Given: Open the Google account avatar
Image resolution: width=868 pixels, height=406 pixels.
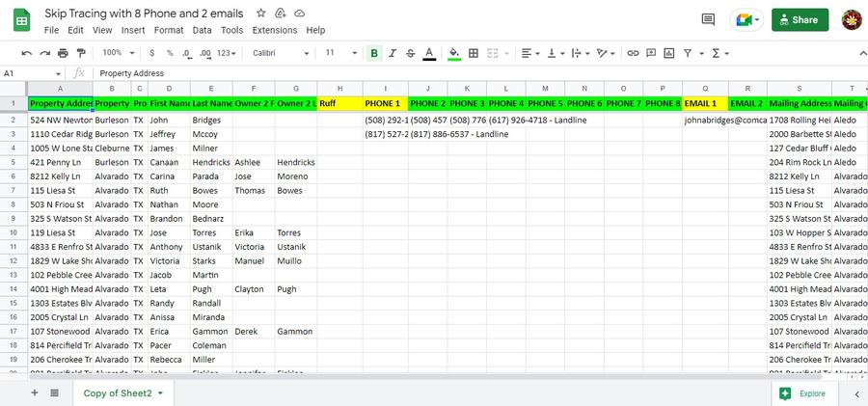Looking at the screenshot, I should 852,20.
